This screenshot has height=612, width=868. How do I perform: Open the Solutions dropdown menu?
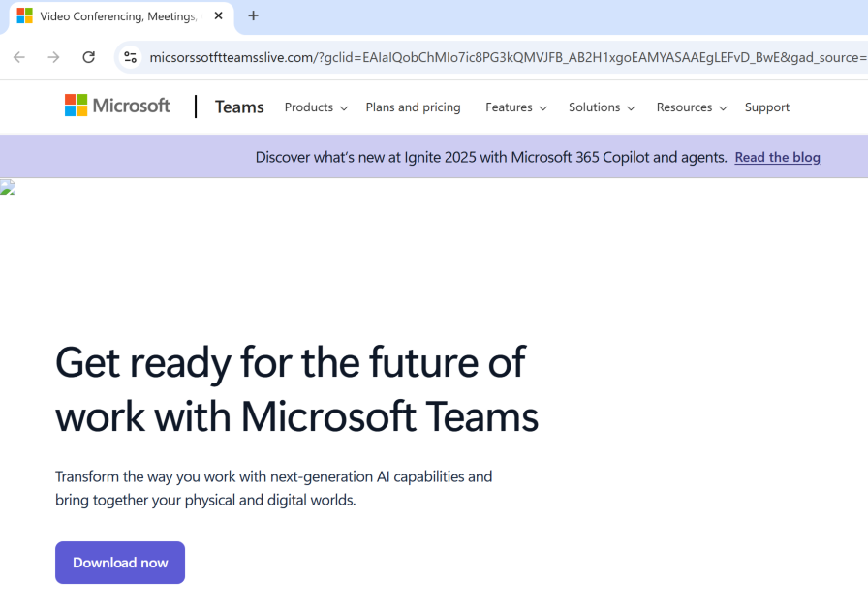(601, 107)
